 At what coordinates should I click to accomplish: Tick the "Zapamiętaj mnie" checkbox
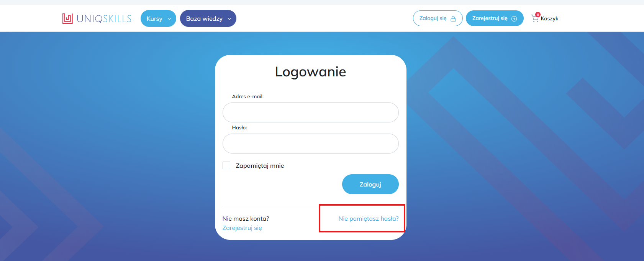tap(226, 165)
